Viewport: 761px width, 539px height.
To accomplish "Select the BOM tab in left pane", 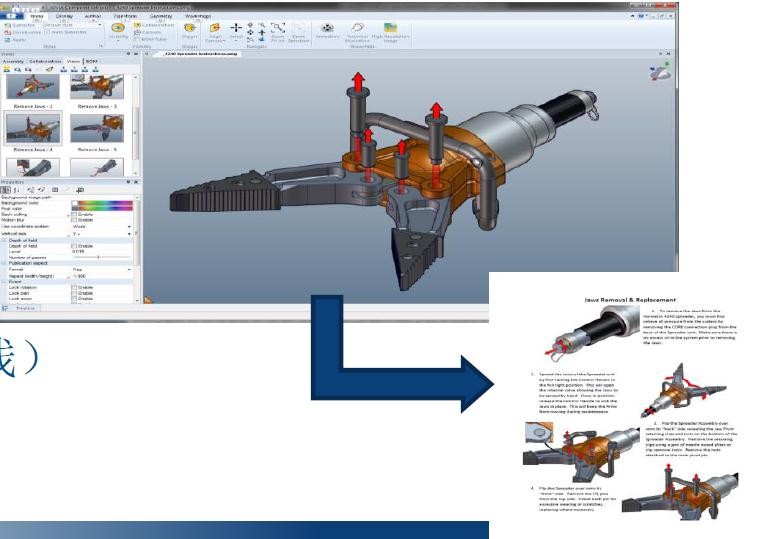I will pyautogui.click(x=92, y=61).
